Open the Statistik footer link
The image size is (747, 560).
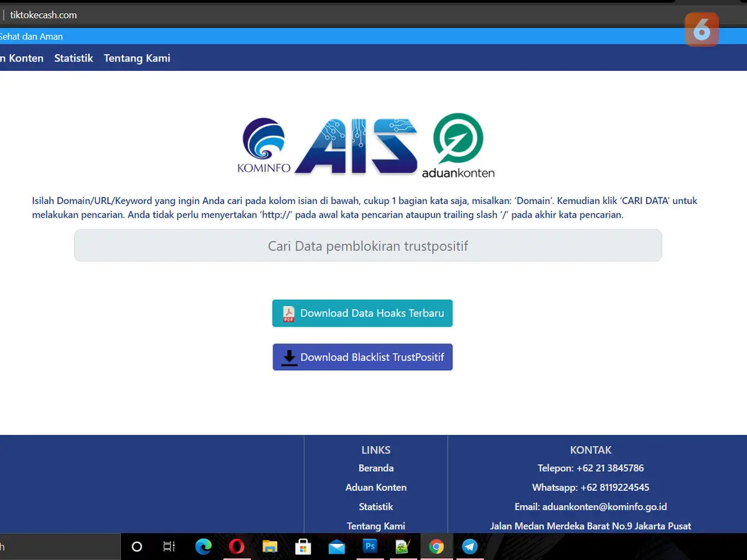[x=376, y=506]
